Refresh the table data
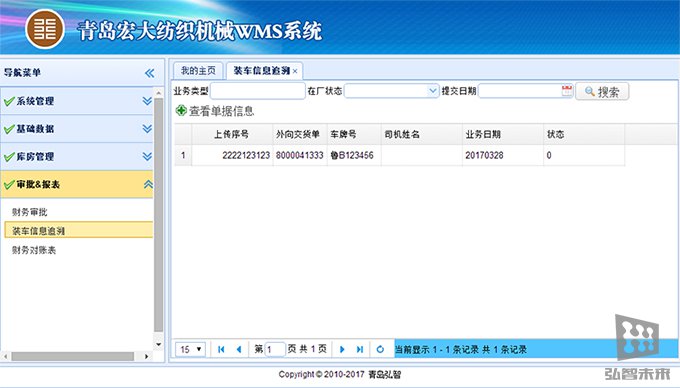Viewport: 680px width, 388px height. [380, 349]
